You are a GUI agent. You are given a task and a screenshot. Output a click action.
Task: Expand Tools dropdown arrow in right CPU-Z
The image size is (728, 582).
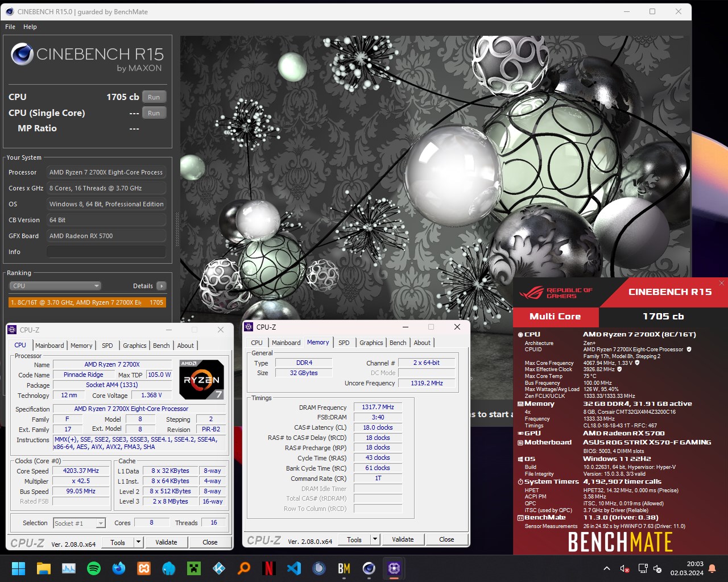tap(375, 539)
